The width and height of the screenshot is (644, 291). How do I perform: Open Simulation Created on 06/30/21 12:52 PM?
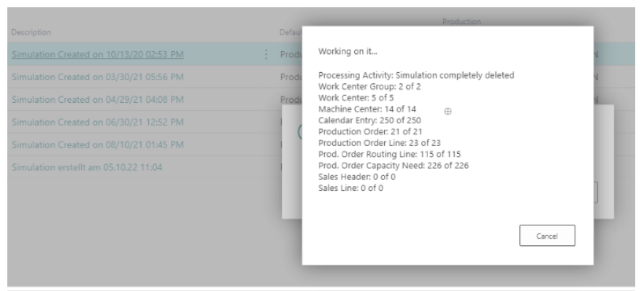click(x=98, y=122)
